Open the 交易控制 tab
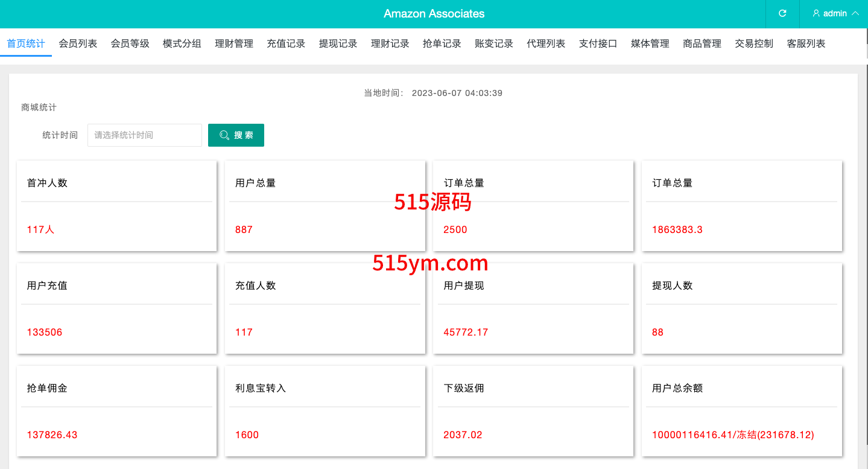The width and height of the screenshot is (868, 469). click(x=754, y=43)
